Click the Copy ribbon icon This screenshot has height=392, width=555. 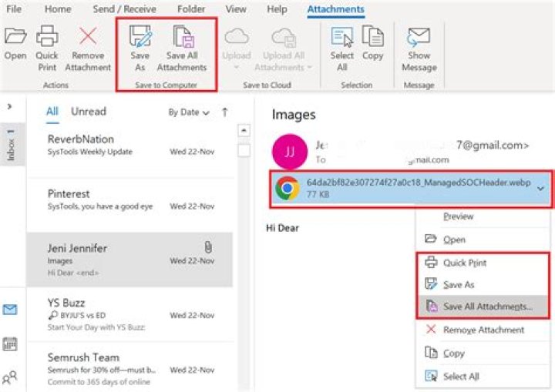click(373, 36)
